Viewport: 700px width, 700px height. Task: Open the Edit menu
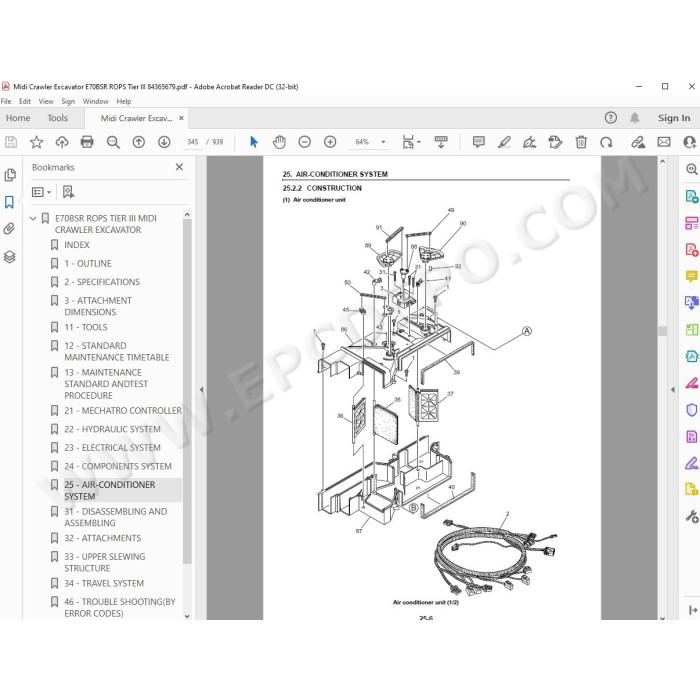pos(25,101)
